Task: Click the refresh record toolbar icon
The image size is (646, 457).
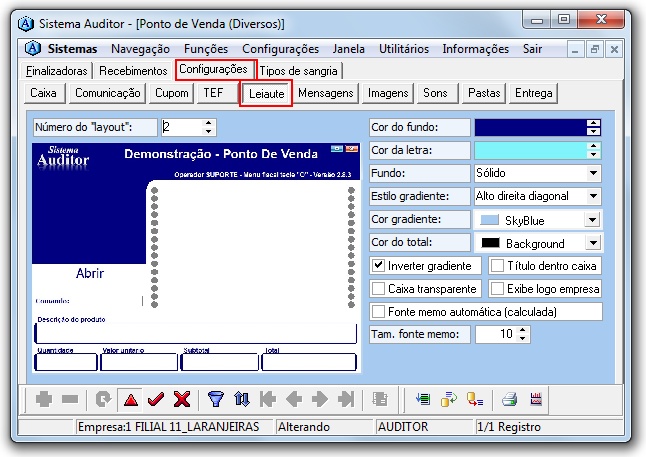Action: (x=103, y=399)
